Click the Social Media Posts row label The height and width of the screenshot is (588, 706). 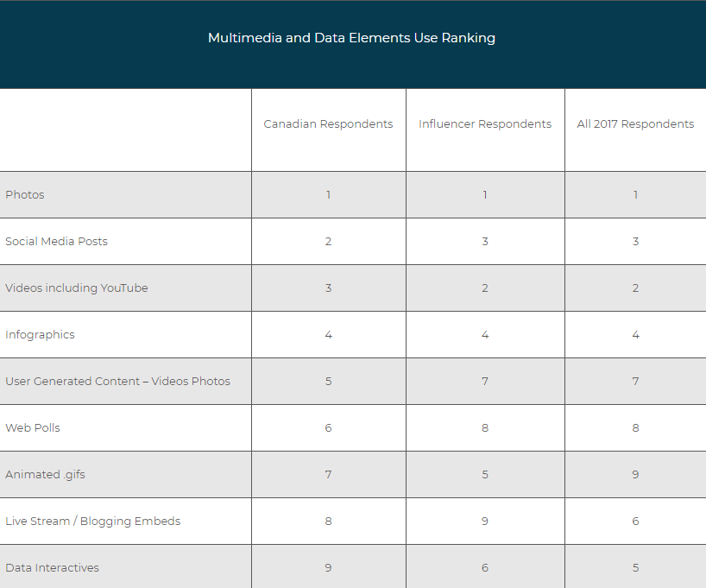56,242
